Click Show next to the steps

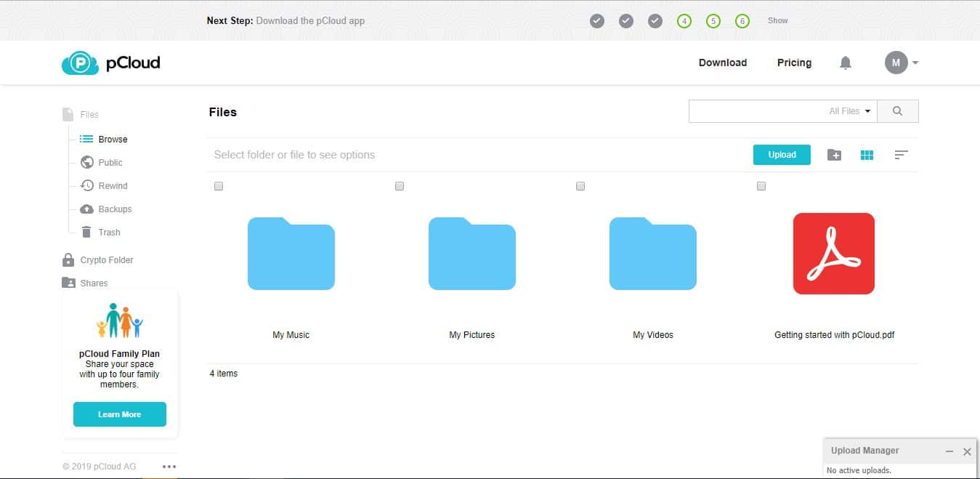[777, 20]
